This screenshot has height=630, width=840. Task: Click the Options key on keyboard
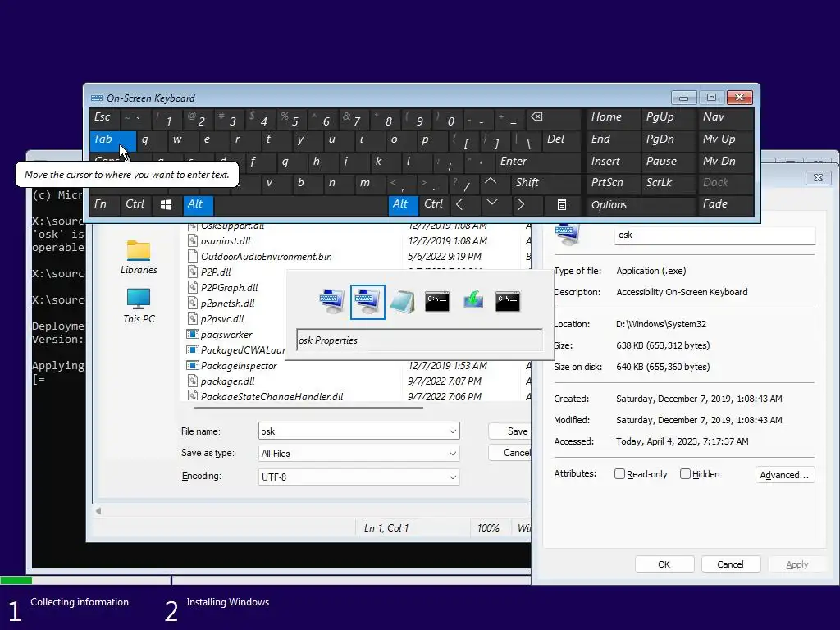[641, 205]
